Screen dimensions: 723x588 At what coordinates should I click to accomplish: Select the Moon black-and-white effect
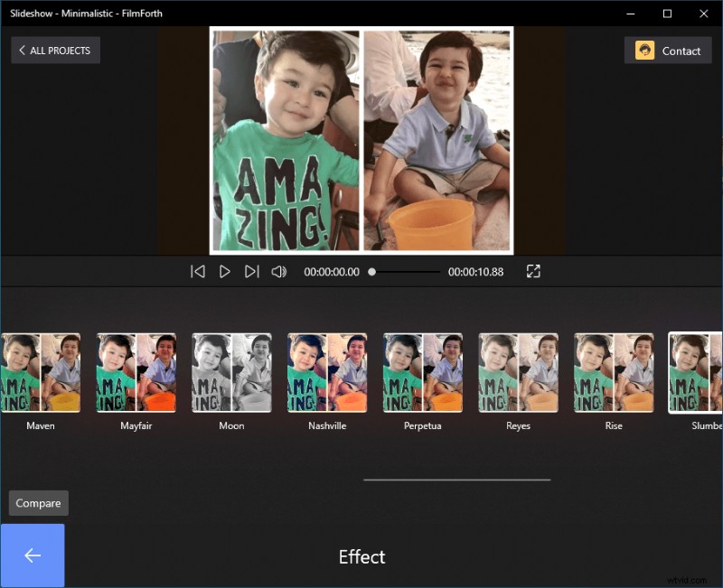[231, 371]
